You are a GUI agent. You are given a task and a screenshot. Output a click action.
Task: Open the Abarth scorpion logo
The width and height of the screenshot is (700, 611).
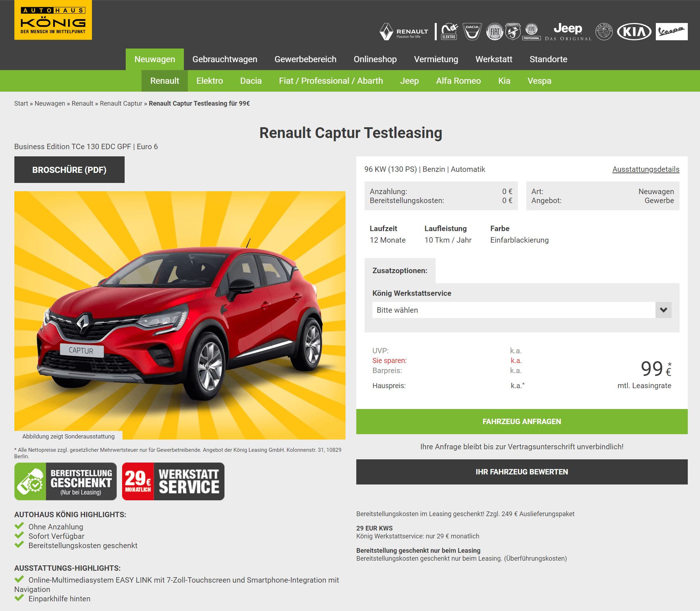[x=513, y=32]
